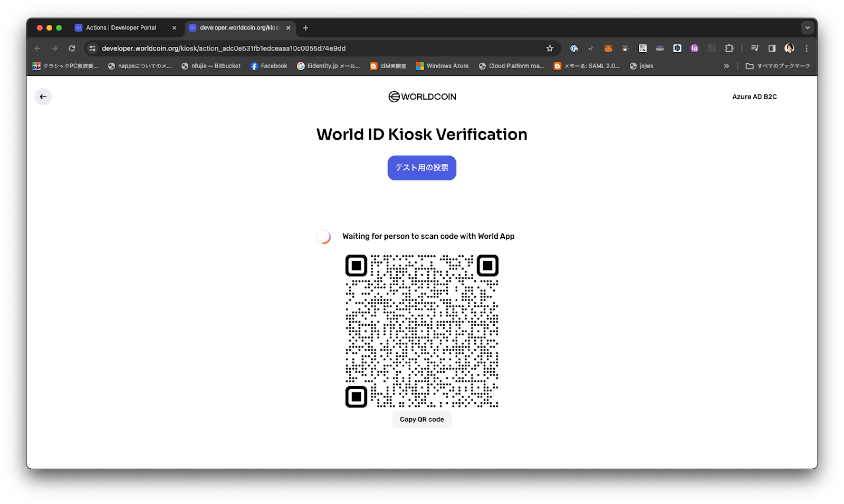Open the IdM実験室 bookmark

(x=388, y=66)
